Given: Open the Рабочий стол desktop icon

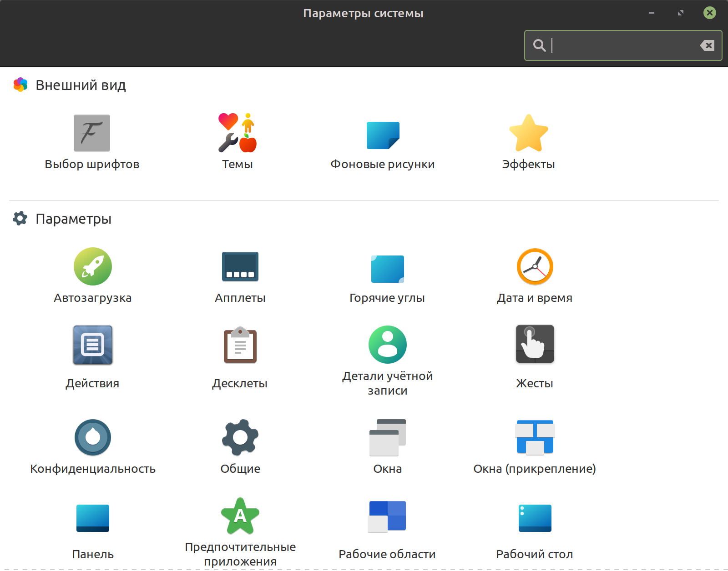Looking at the screenshot, I should coord(535,518).
